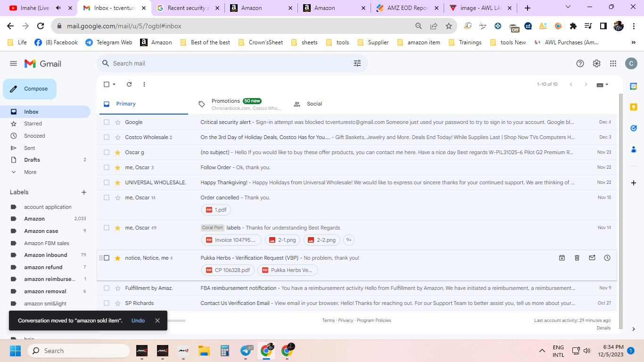This screenshot has width=644, height=362.
Task: Dismiss the conversation moved notification
Action: [x=157, y=321]
